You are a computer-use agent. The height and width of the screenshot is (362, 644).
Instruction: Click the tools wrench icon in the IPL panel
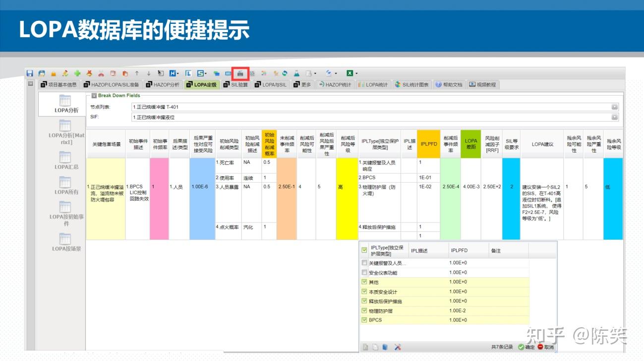[x=397, y=347]
